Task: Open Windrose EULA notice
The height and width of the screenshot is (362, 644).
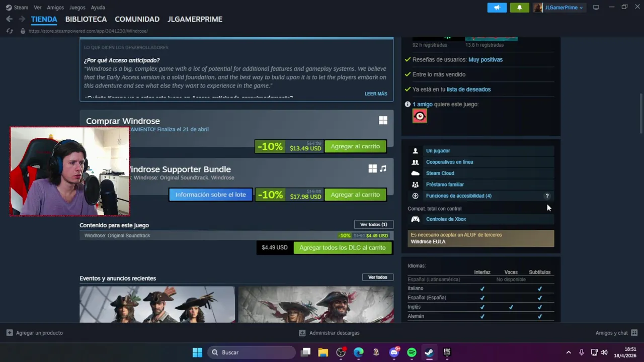Action: tap(481, 238)
